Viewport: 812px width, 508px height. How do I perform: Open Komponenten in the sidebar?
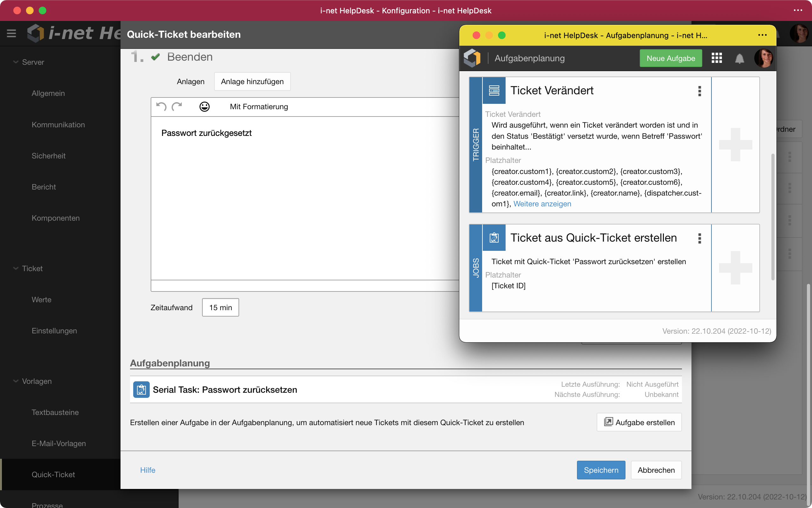pos(56,218)
